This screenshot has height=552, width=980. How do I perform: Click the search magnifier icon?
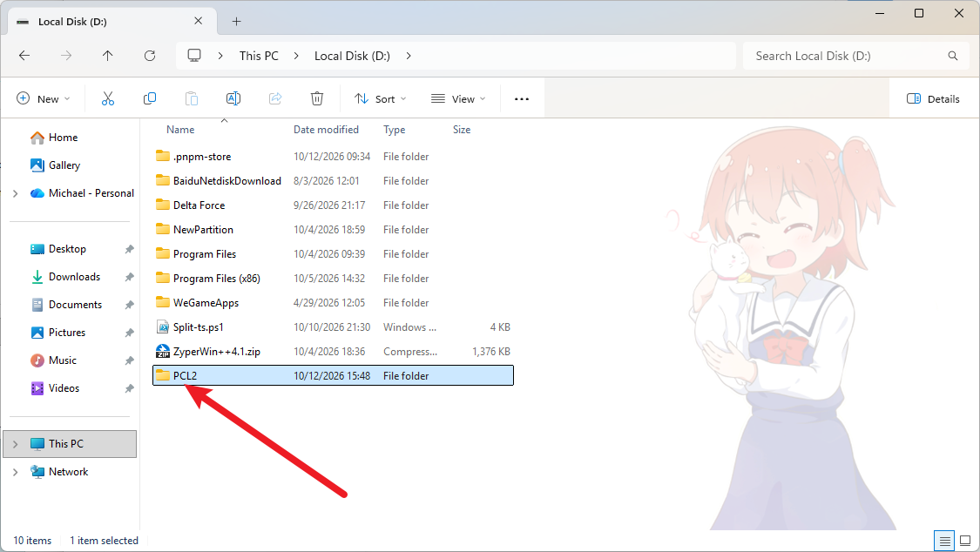[x=952, y=56]
